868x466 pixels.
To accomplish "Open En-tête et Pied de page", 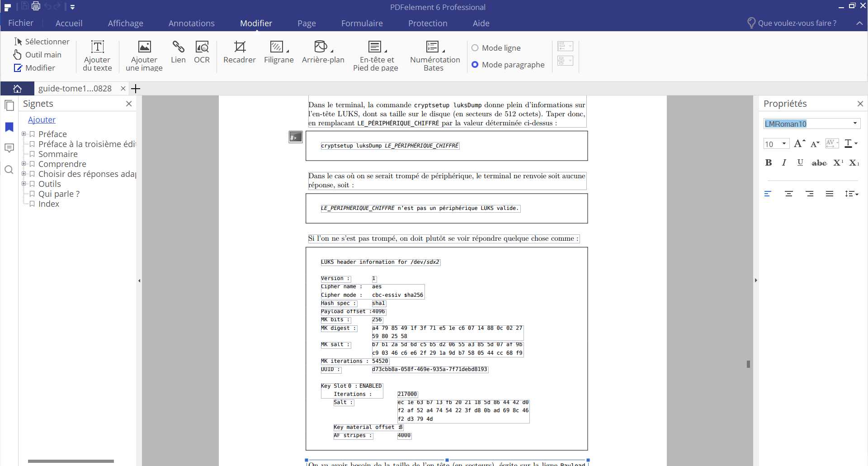I will coord(376,56).
